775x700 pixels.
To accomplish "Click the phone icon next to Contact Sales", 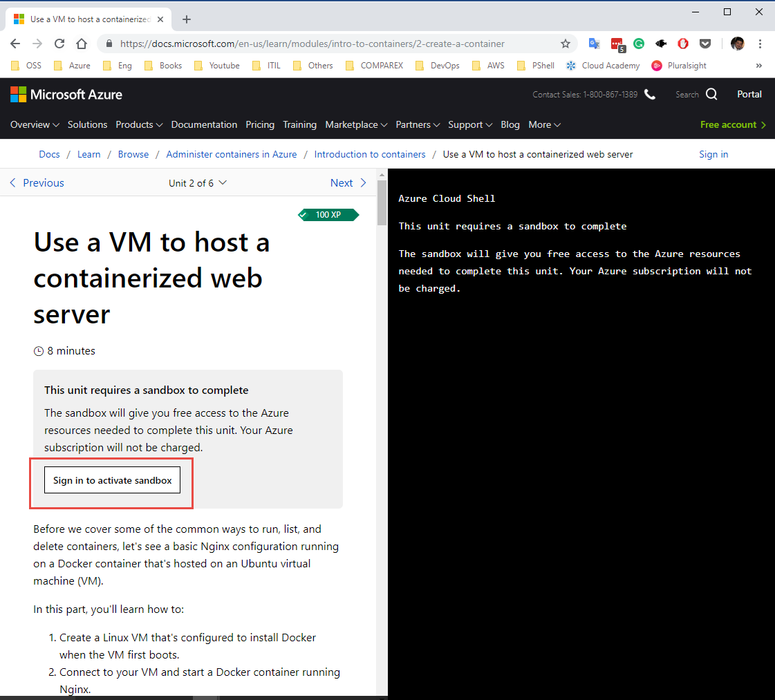I will coord(650,95).
